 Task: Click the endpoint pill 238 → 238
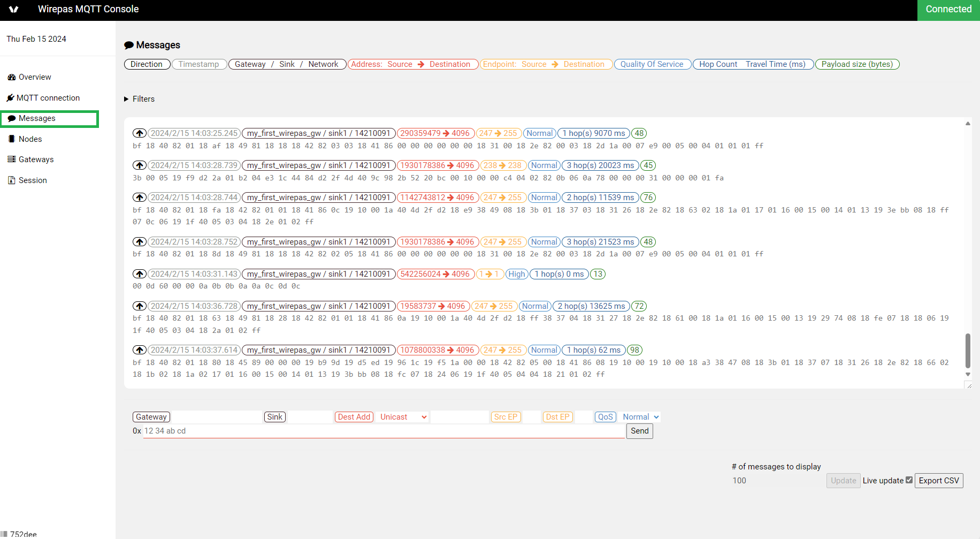tap(502, 165)
